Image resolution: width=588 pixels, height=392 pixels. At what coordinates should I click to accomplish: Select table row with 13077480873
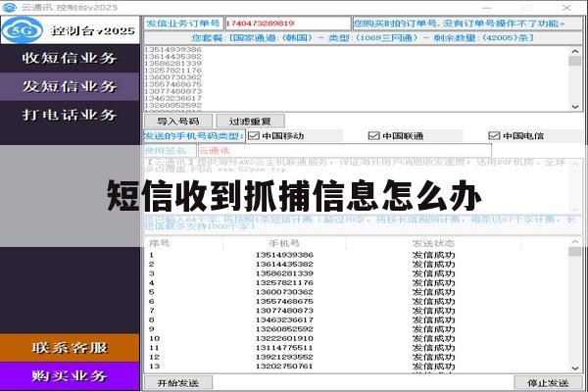coord(357,311)
